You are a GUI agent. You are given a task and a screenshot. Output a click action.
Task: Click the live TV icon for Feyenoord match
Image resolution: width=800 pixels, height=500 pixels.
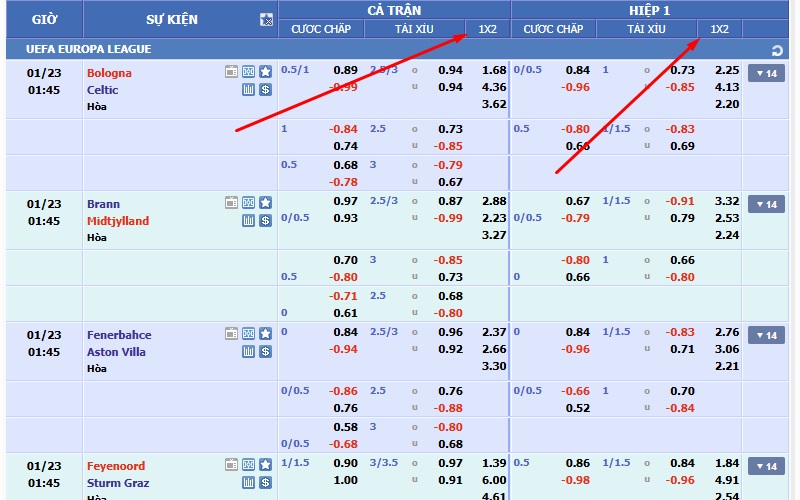click(232, 465)
